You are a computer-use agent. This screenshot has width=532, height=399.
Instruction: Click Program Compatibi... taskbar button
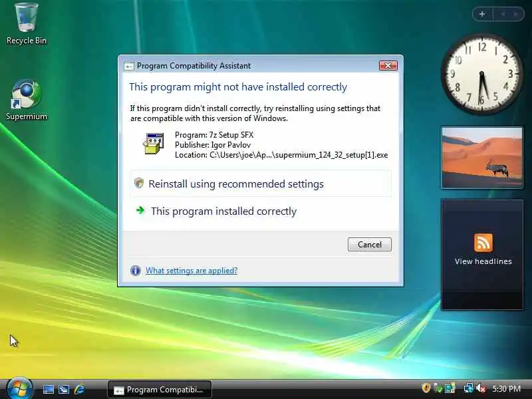click(160, 390)
